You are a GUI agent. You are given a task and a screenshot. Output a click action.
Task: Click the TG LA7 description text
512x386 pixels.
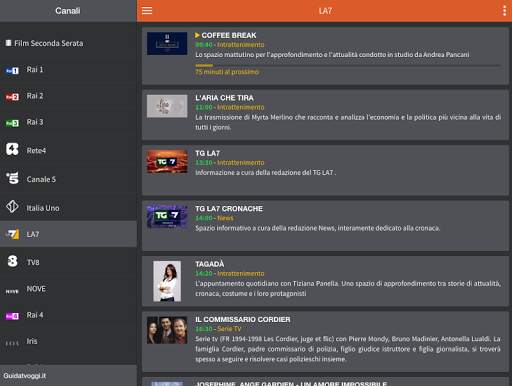pyautogui.click(x=265, y=173)
